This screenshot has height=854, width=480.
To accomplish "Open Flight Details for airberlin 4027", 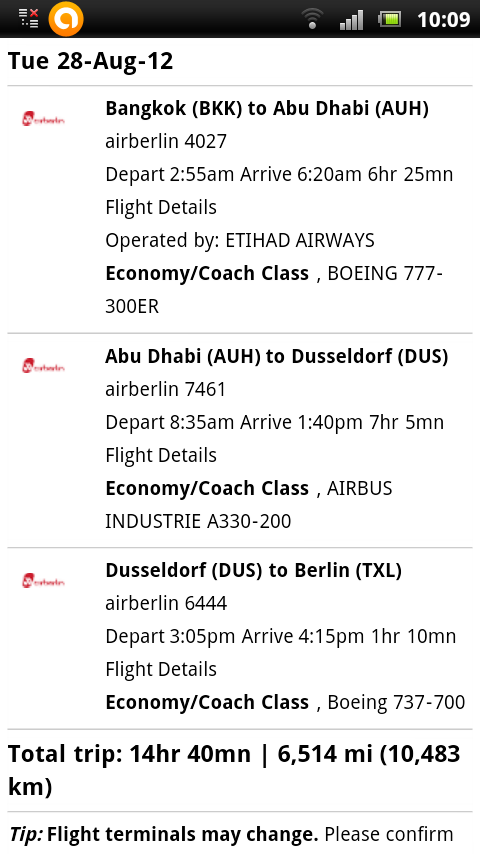I will [x=161, y=208].
